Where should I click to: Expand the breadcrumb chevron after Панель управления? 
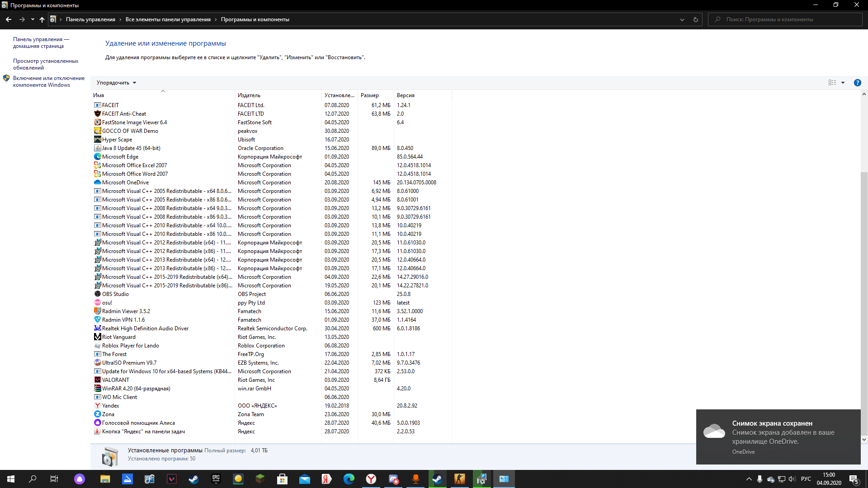[x=120, y=19]
